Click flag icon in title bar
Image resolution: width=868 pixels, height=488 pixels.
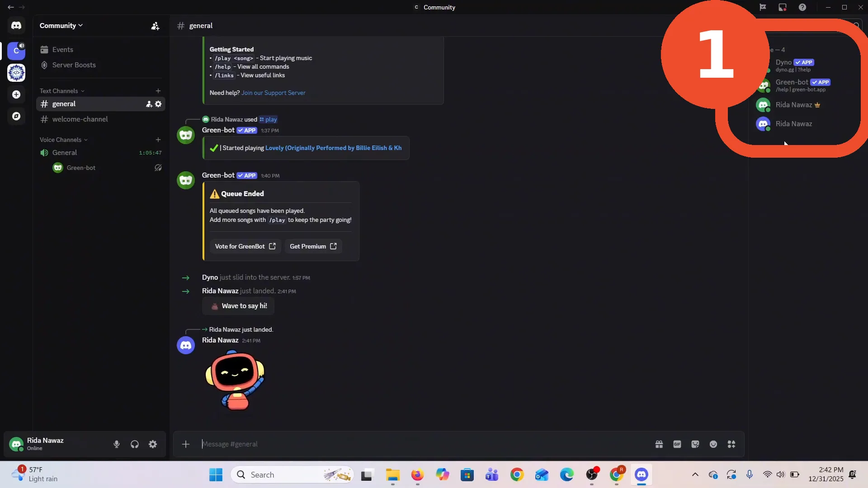point(763,7)
